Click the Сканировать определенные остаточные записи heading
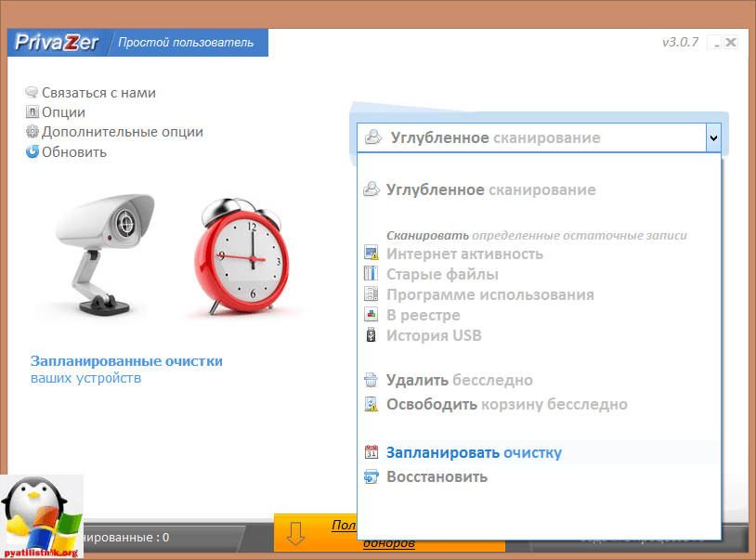The image size is (756, 560). 537,235
